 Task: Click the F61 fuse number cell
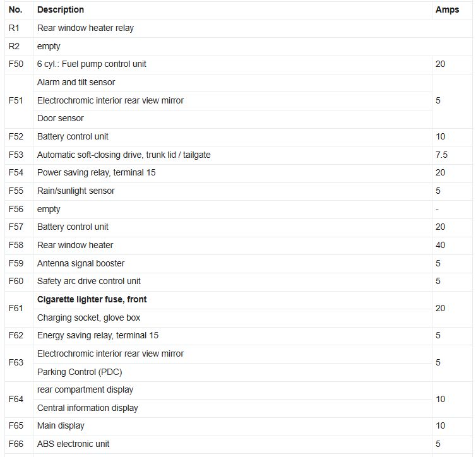point(19,309)
